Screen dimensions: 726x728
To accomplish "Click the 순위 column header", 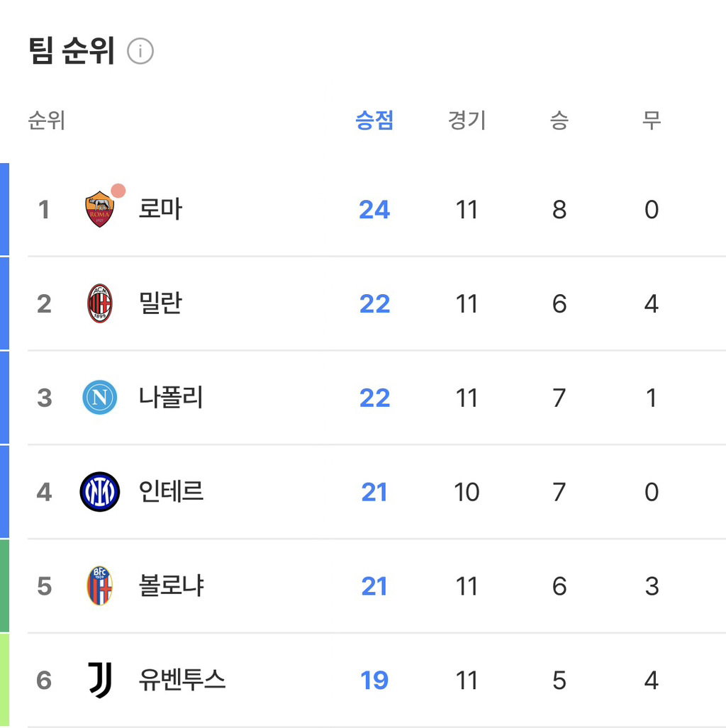I will pyautogui.click(x=47, y=120).
